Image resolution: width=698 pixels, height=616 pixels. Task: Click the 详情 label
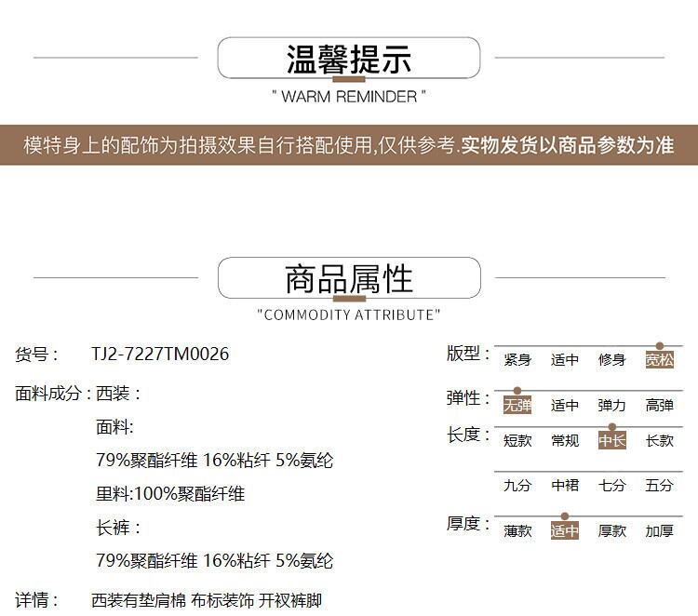[x=36, y=600]
